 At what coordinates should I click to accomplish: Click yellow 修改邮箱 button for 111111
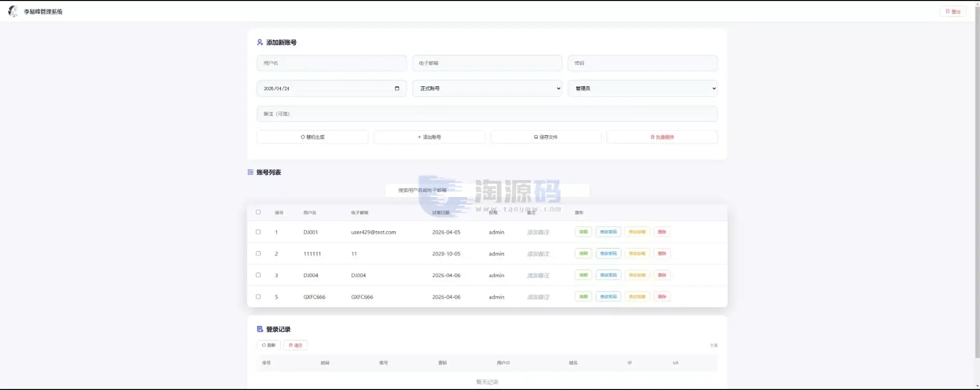point(637,253)
